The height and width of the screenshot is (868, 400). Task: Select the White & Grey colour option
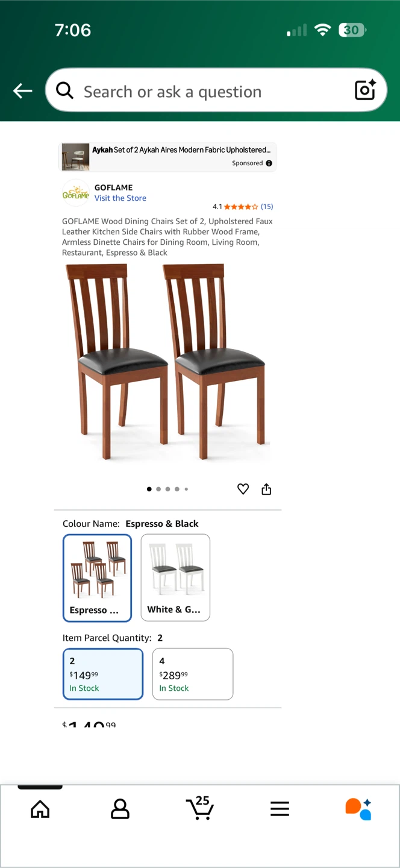click(x=175, y=577)
